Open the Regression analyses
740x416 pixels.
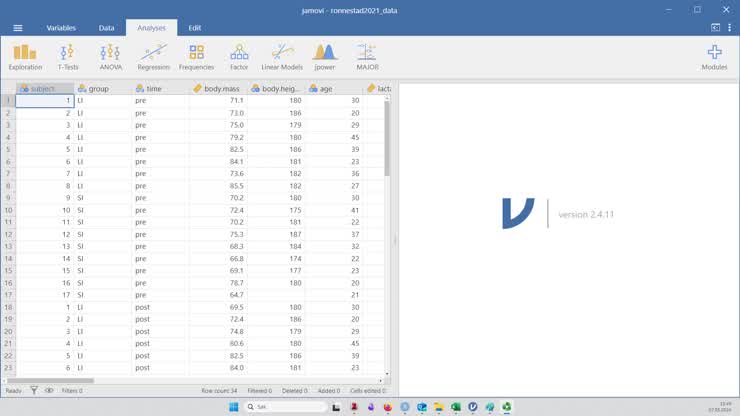coord(153,57)
